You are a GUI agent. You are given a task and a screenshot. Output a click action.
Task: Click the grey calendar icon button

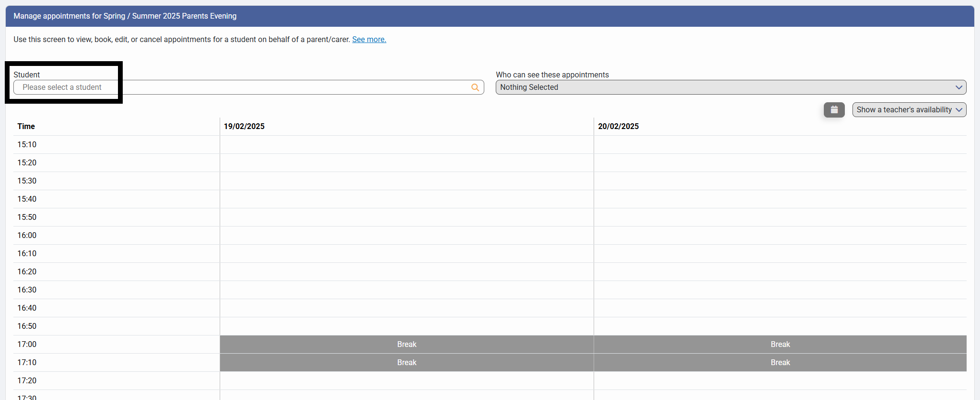[x=834, y=110]
